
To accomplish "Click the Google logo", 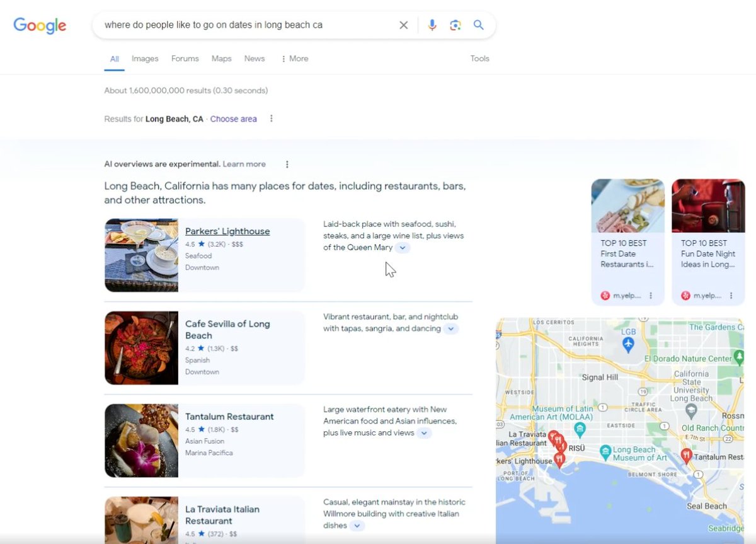I will pos(40,25).
